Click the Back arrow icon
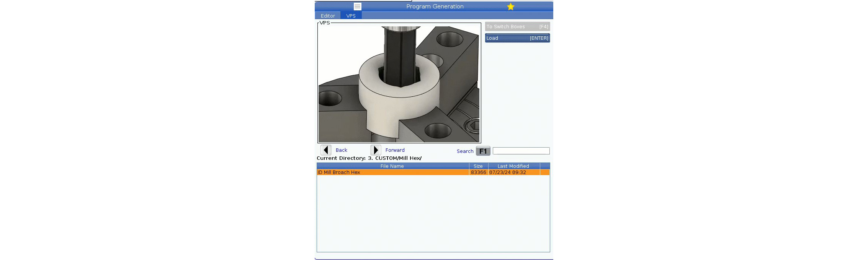This screenshot has height=260, width=868. [x=326, y=150]
